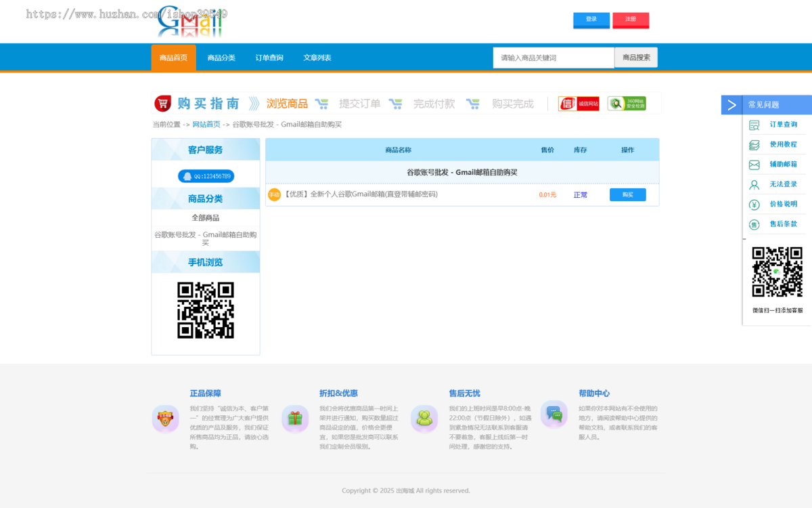812x508 pixels.
Task: Click the 辅助邮箱 envelope icon
Action: click(754, 165)
